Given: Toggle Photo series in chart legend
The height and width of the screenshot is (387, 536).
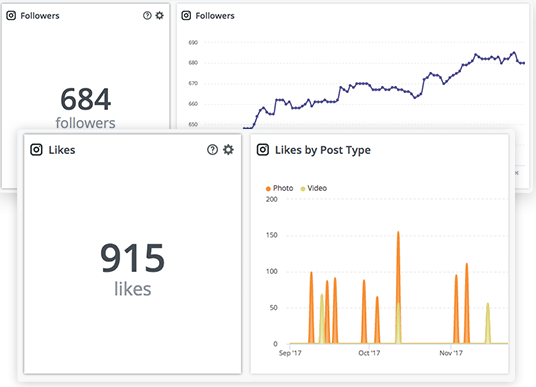Looking at the screenshot, I should (279, 188).
